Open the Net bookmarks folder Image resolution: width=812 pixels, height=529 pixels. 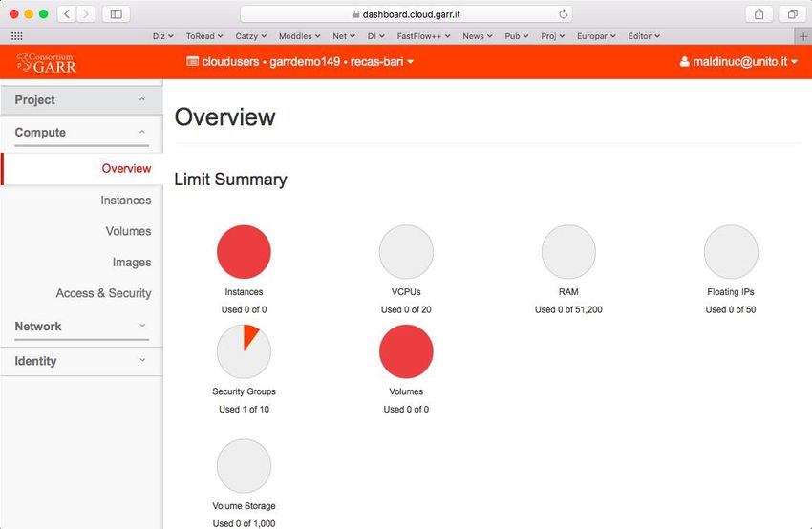coord(344,36)
